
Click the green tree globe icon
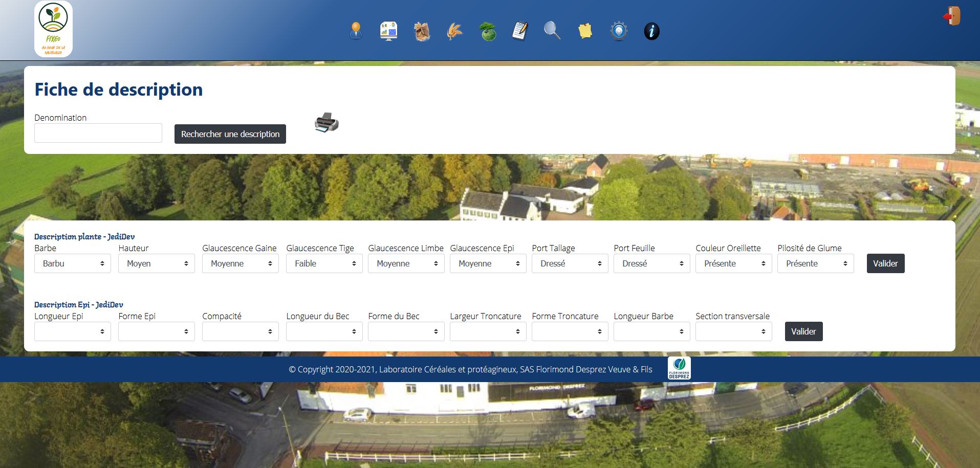tap(488, 31)
